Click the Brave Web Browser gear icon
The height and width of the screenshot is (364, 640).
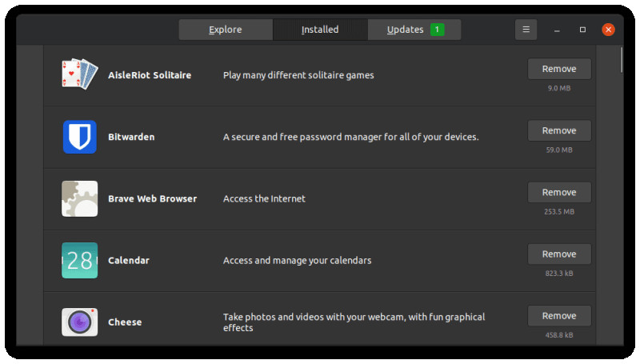coord(79,198)
